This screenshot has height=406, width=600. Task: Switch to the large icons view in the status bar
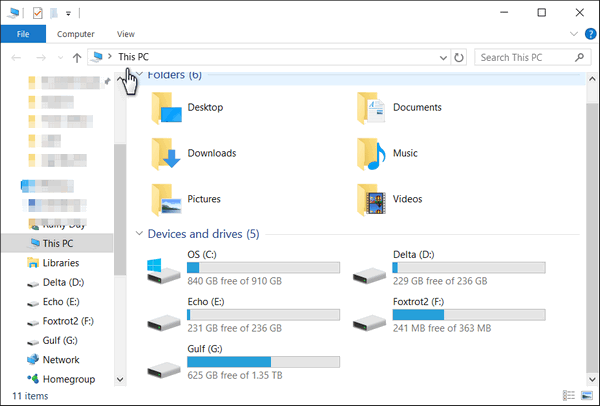pyautogui.click(x=587, y=395)
